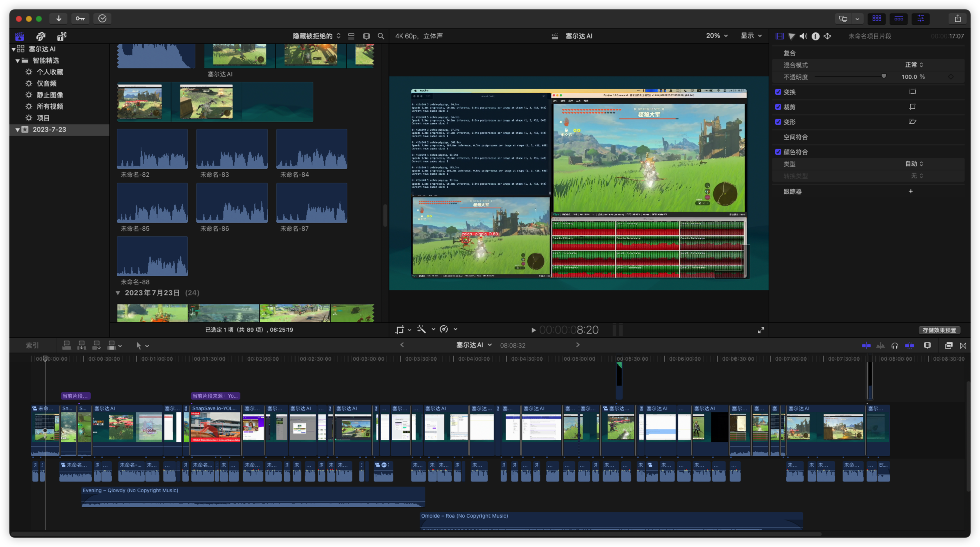Disable the 颜色符合 checkbox
This screenshot has height=547, width=980.
(x=778, y=152)
